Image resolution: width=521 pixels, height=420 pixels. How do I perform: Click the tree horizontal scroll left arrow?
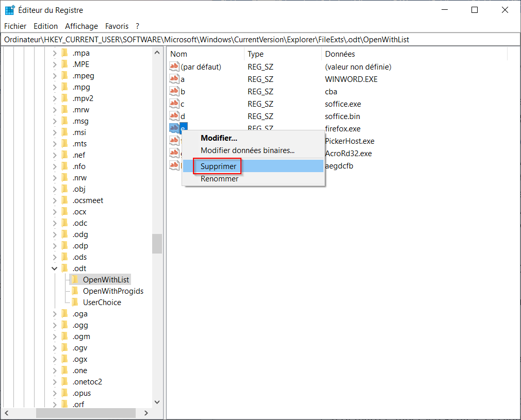click(7, 413)
